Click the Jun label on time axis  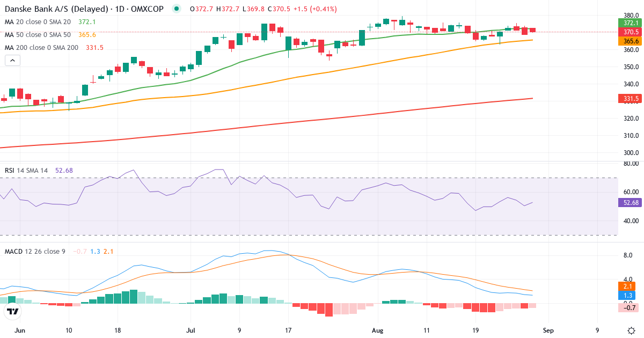20,330
